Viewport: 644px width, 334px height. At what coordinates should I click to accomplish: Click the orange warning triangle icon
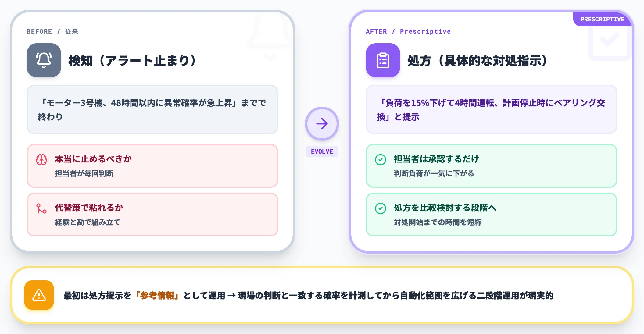tap(39, 295)
